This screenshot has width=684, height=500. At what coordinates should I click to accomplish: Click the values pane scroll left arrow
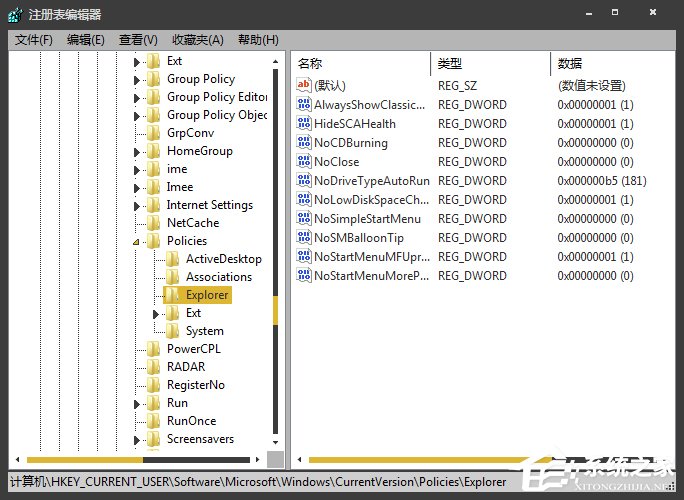299,459
